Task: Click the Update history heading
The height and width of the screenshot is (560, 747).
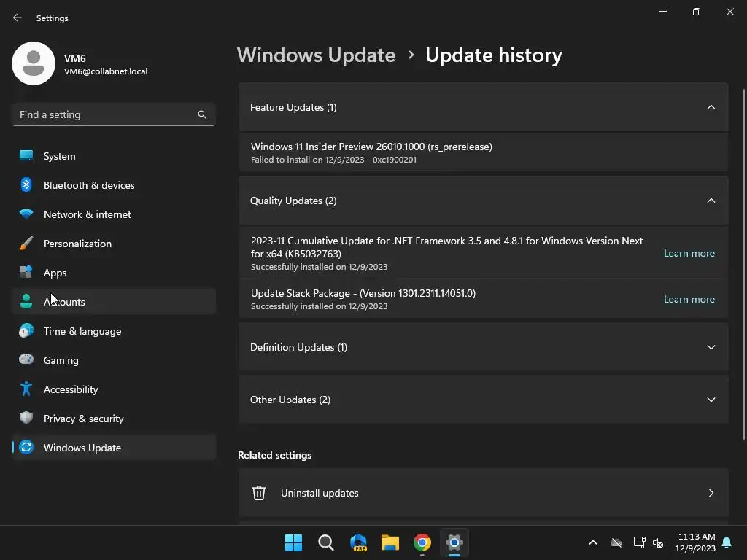Action: [494, 55]
